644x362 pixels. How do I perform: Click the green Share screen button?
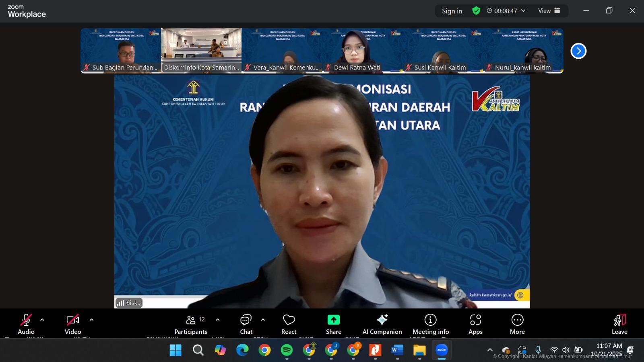[333, 324]
